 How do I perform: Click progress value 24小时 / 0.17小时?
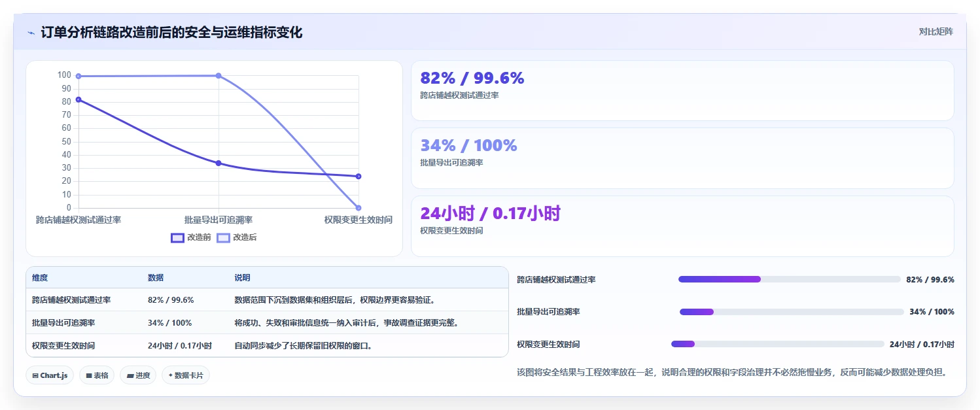(x=922, y=344)
